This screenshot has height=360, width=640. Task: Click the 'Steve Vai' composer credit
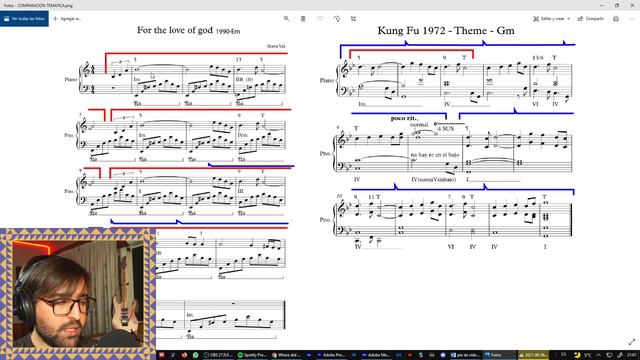(x=276, y=46)
